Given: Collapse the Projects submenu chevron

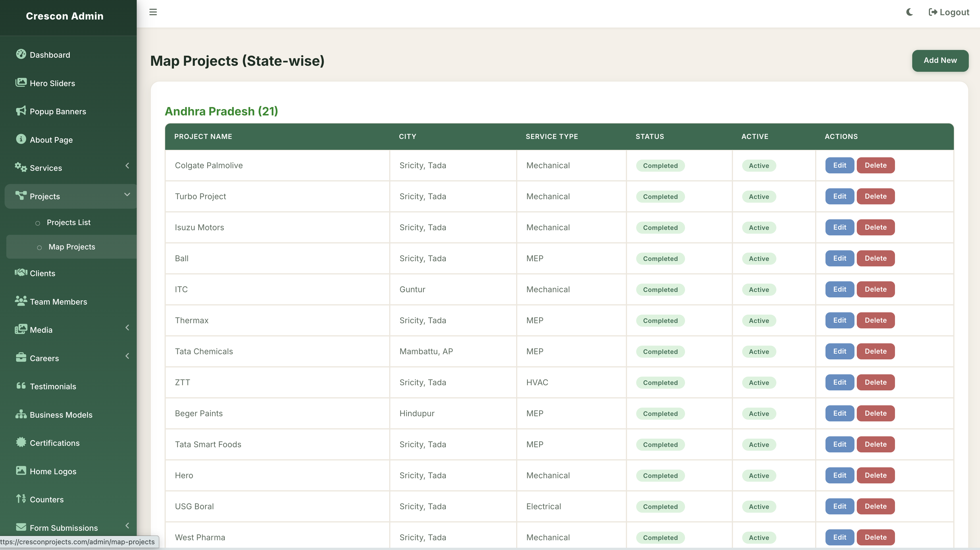Looking at the screenshot, I should [127, 195].
